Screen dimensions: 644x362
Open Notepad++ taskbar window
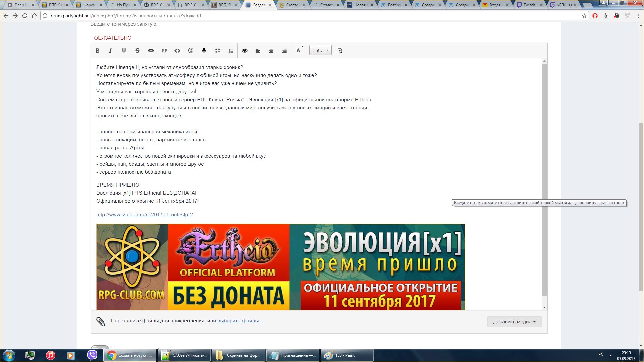[184, 355]
